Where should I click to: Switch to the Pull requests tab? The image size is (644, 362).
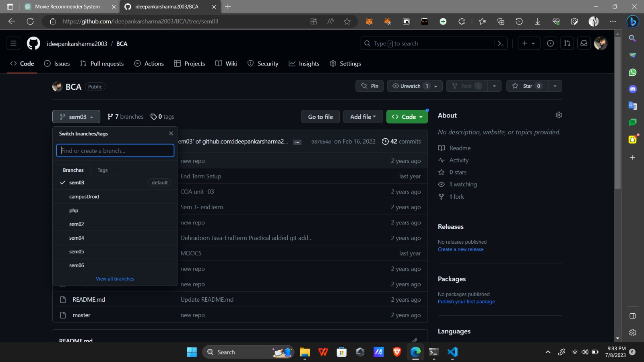coord(102,64)
